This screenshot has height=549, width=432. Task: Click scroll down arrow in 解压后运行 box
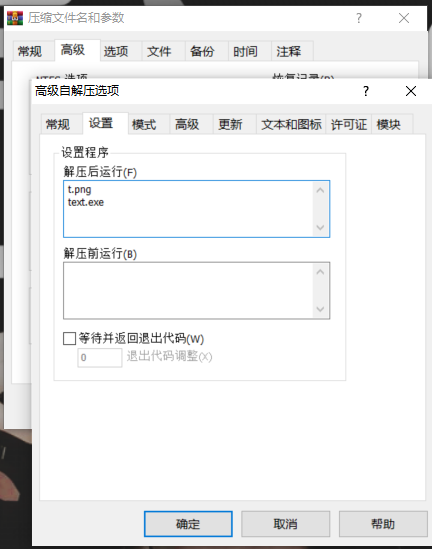[320, 228]
